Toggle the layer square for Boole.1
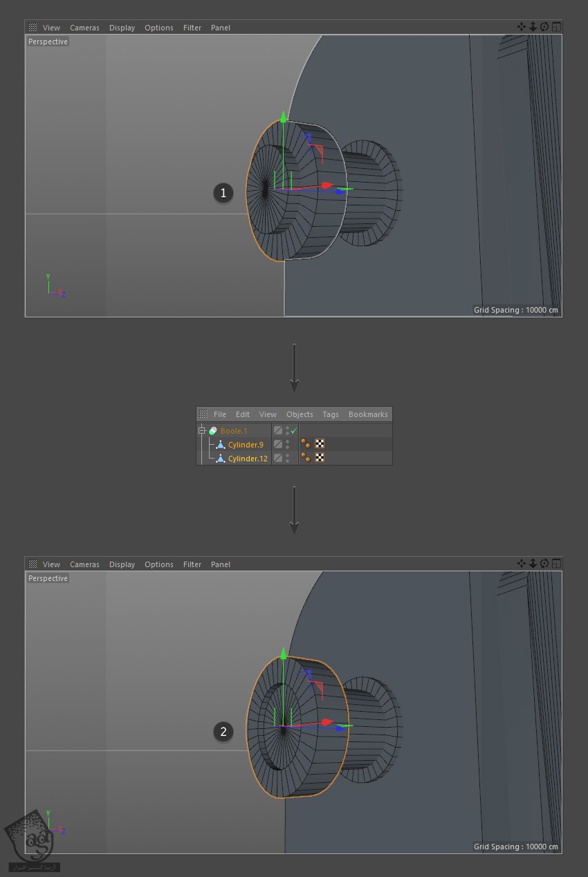This screenshot has height=877, width=588. pos(278,430)
